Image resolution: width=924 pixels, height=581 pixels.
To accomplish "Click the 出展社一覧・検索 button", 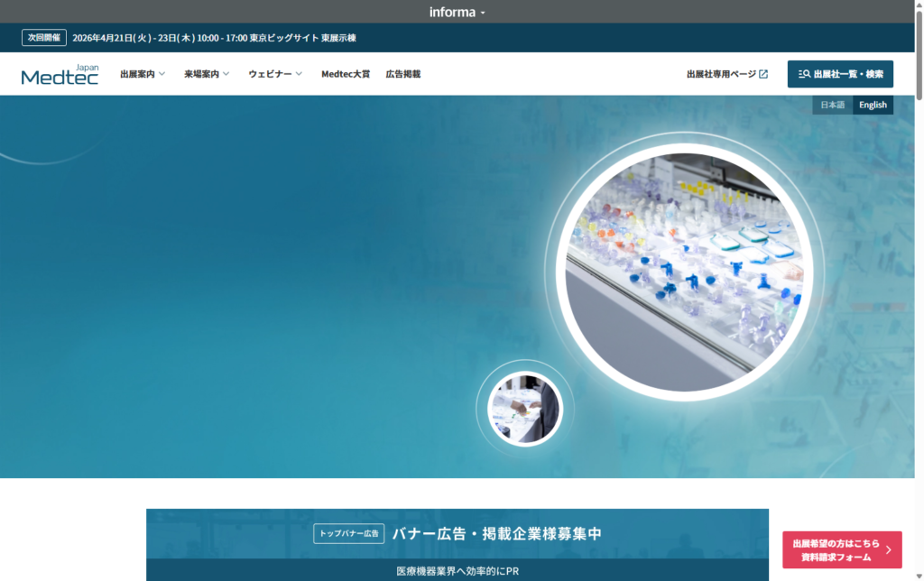I will (x=839, y=74).
